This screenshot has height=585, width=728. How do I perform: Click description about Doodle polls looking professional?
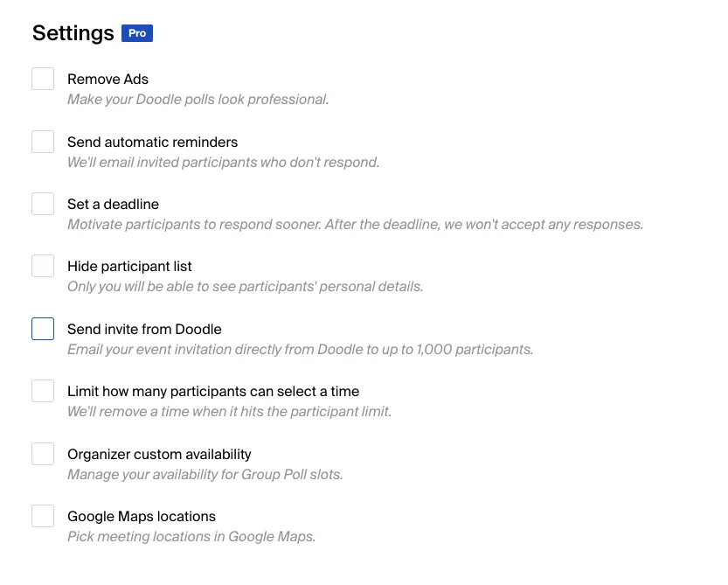[198, 100]
